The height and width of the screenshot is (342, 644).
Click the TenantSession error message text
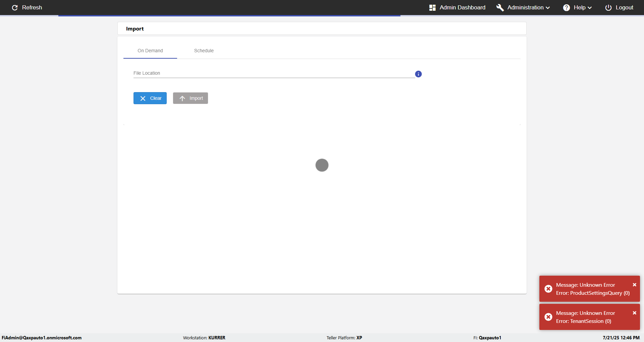[x=585, y=317]
